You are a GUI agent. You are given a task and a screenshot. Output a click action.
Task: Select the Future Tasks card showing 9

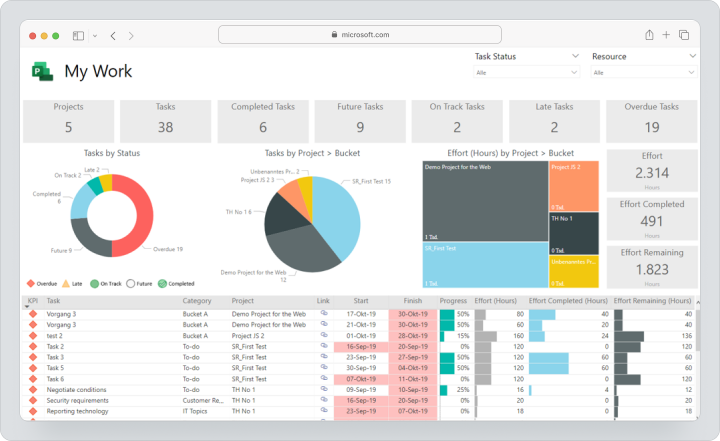point(360,121)
